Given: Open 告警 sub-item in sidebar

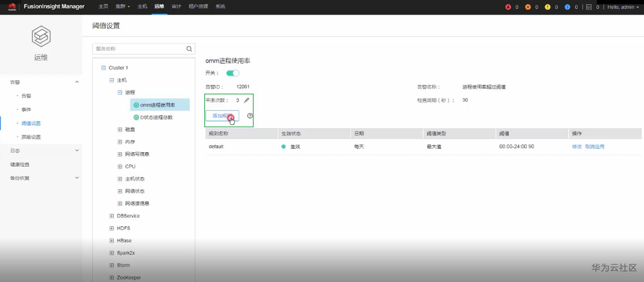Looking at the screenshot, I should [26, 96].
